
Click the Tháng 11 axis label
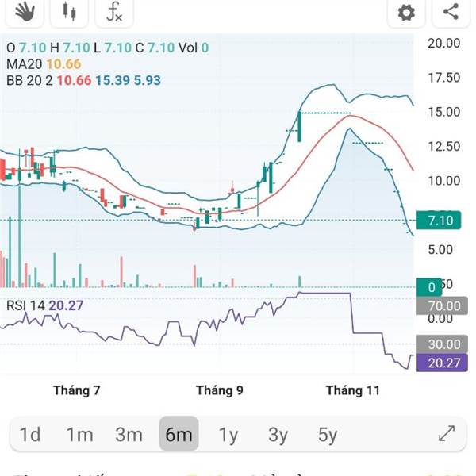pyautogui.click(x=353, y=390)
